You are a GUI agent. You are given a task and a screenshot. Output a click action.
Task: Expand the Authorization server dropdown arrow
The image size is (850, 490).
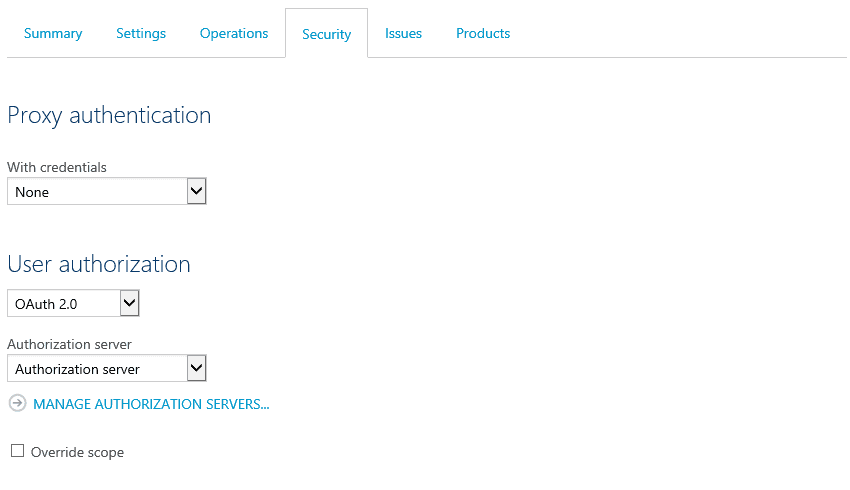click(196, 368)
